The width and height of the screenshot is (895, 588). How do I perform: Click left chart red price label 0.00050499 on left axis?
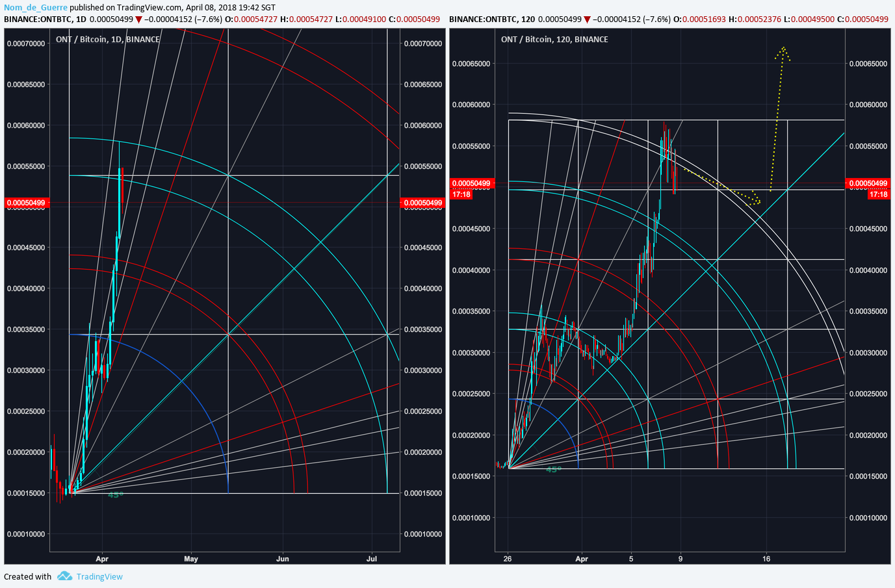click(x=26, y=203)
